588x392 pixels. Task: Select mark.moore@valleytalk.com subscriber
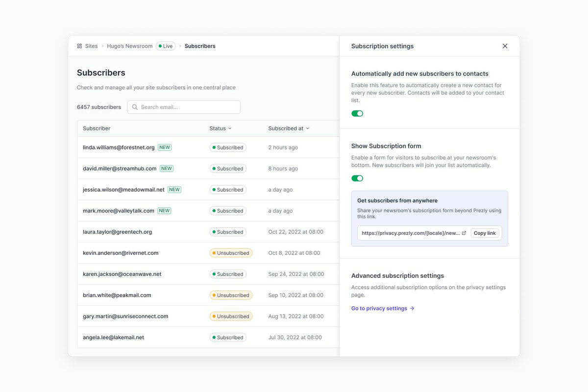coord(119,211)
